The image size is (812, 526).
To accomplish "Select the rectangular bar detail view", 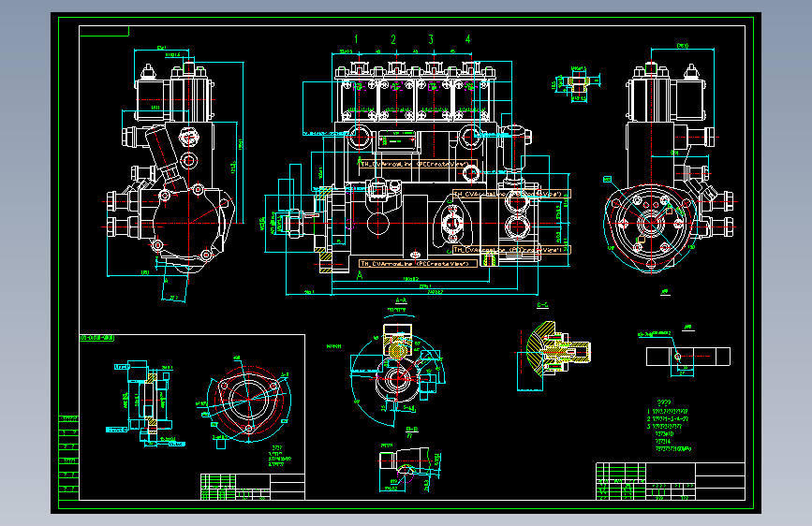I will (687, 357).
